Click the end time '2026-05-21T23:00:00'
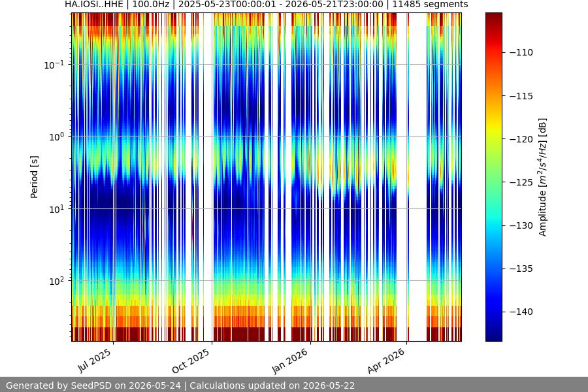This screenshot has height=392, width=588. [334, 5]
